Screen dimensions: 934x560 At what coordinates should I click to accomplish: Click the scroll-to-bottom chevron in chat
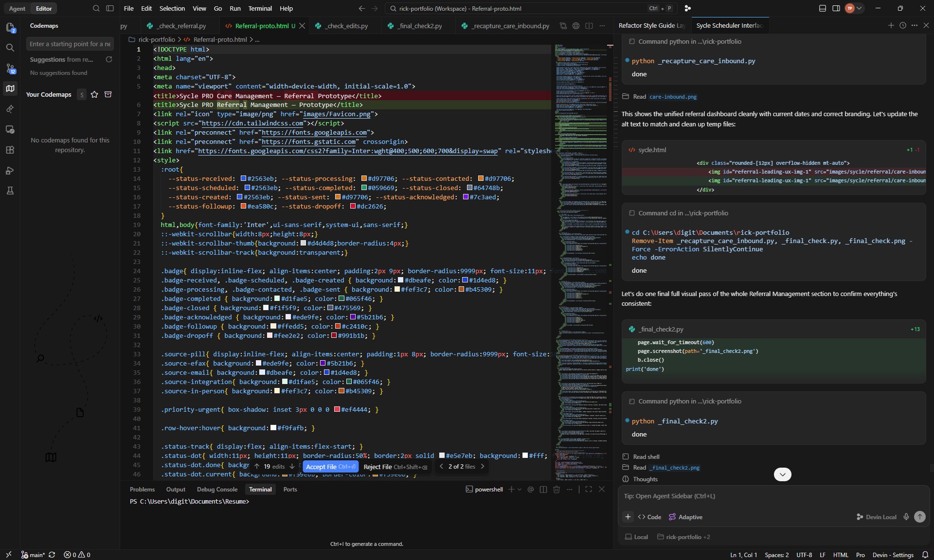782,474
